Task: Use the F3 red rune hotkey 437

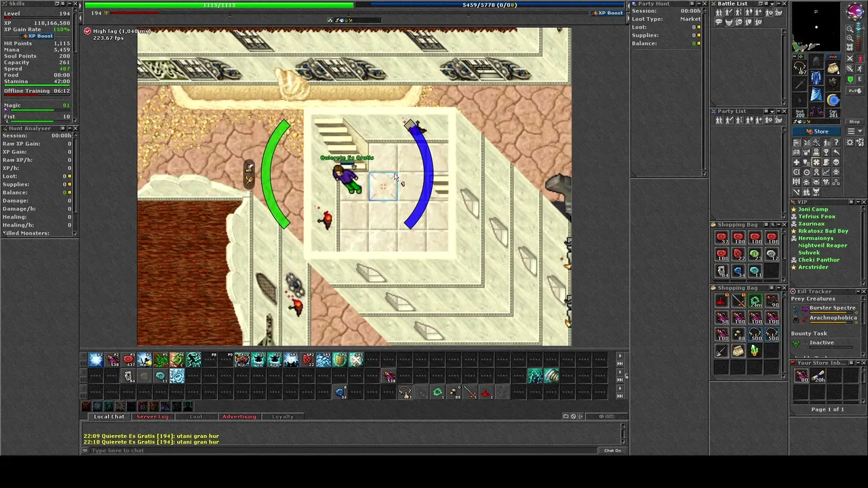Action: point(129,360)
